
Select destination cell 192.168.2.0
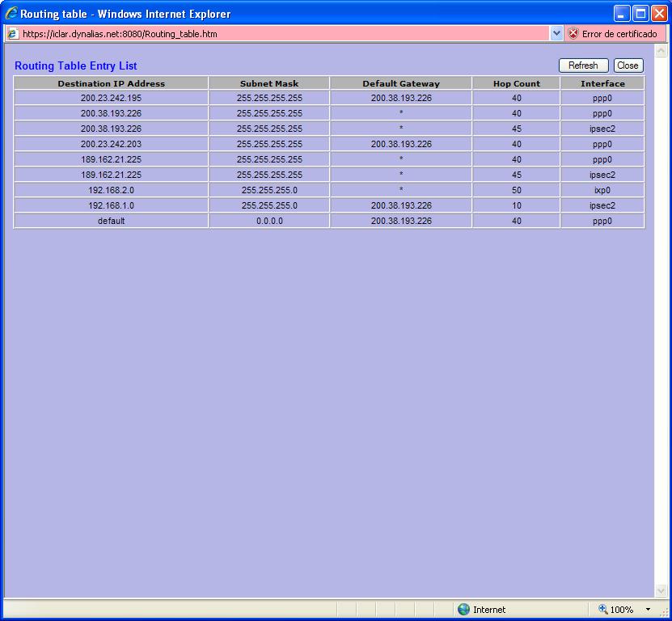(x=111, y=190)
